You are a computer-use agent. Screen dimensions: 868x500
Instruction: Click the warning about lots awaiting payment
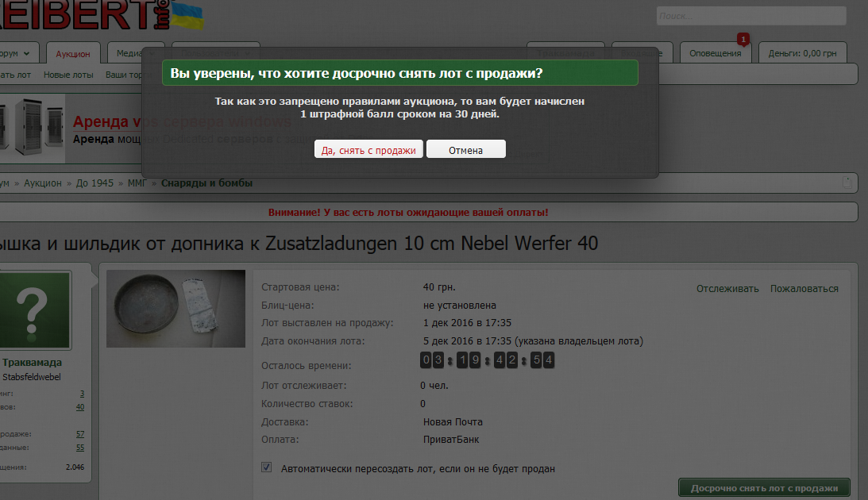click(x=408, y=213)
